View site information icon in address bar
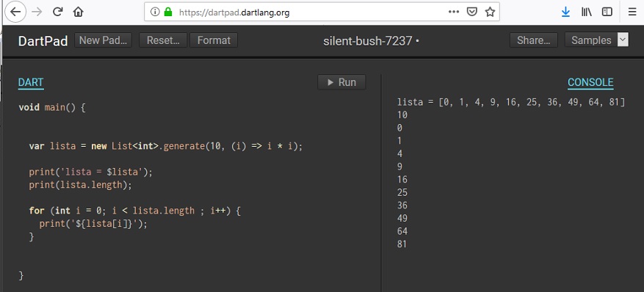The image size is (644, 292). pos(155,12)
